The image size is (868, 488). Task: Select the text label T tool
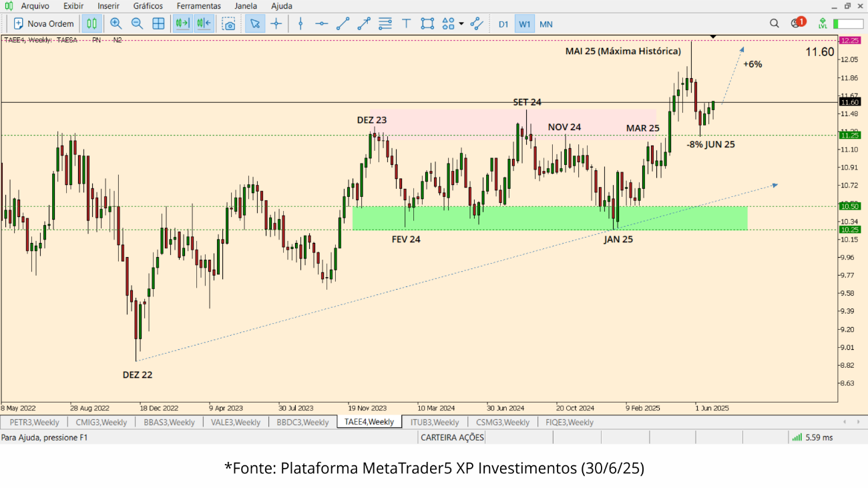pyautogui.click(x=406, y=24)
